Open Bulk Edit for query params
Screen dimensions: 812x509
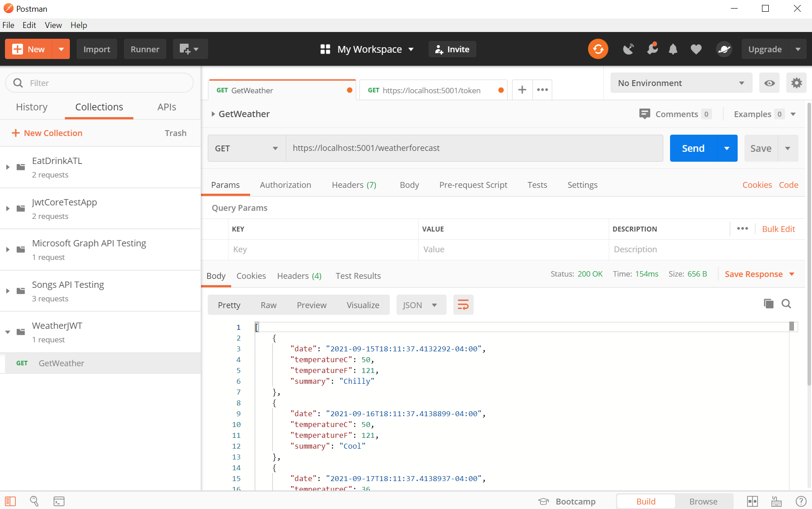[779, 229]
